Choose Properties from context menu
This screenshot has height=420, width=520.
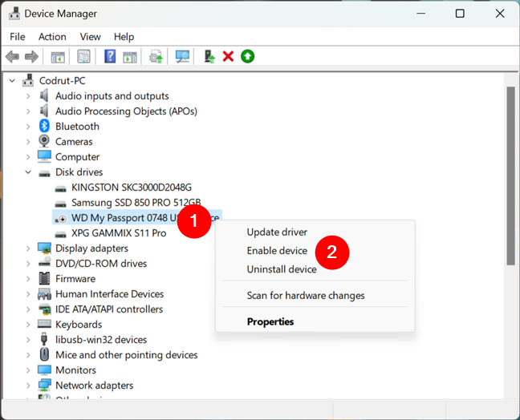(x=270, y=321)
